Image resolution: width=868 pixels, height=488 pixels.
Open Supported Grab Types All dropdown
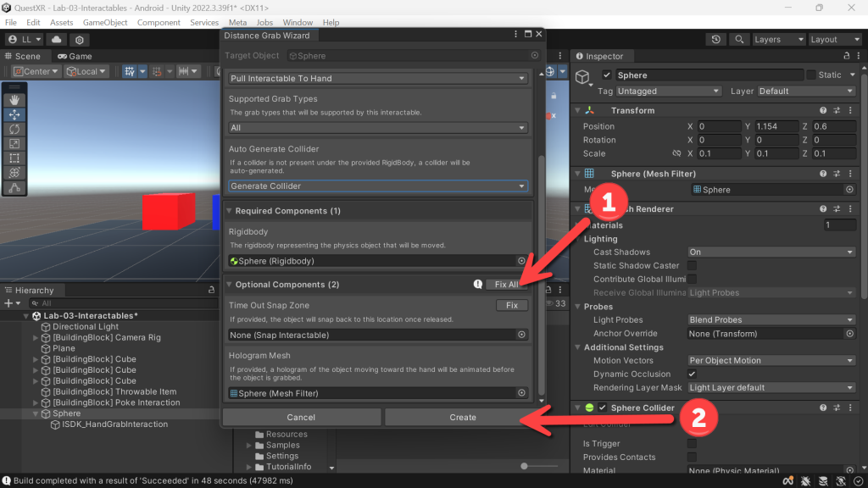tap(377, 128)
